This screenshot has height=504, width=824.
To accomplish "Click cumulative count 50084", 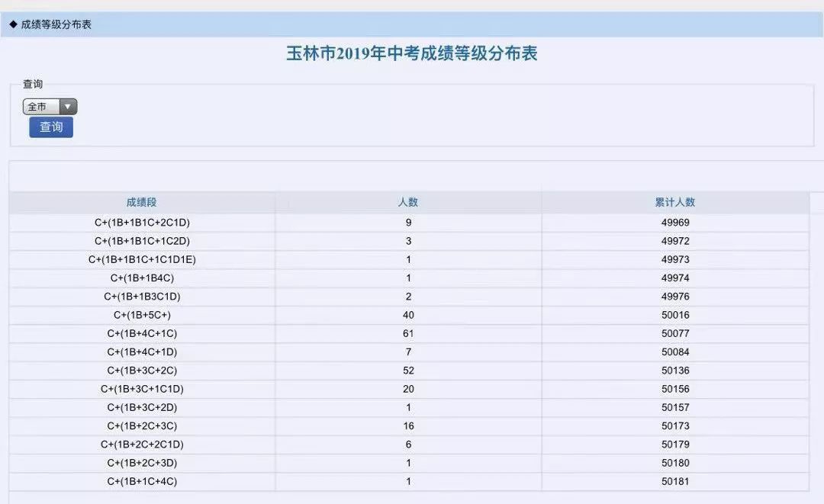I will [675, 352].
